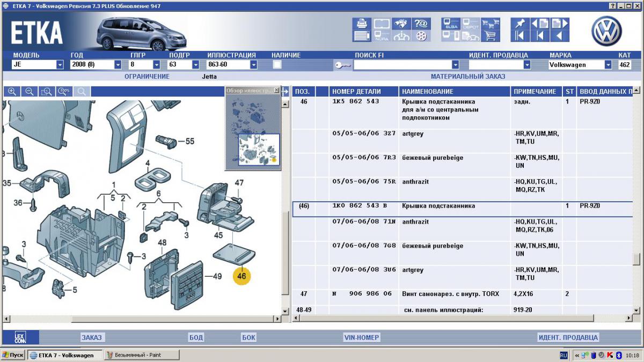Jump to first with double-bar arrow icon

(x=519, y=36)
